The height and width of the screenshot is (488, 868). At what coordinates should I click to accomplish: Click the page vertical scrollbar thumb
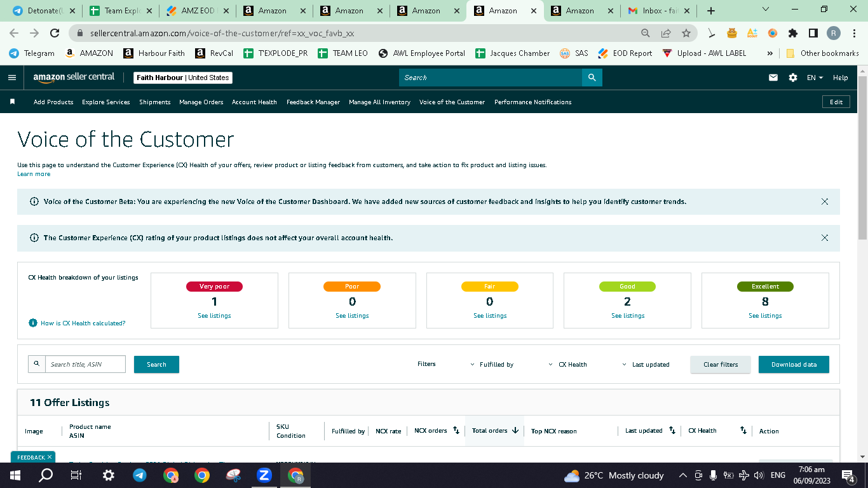click(862, 157)
